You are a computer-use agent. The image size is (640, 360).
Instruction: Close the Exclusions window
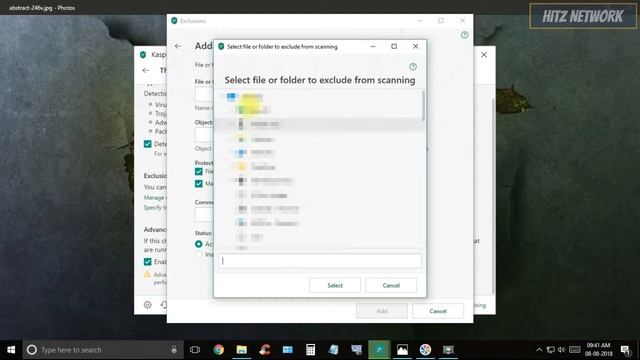(462, 20)
